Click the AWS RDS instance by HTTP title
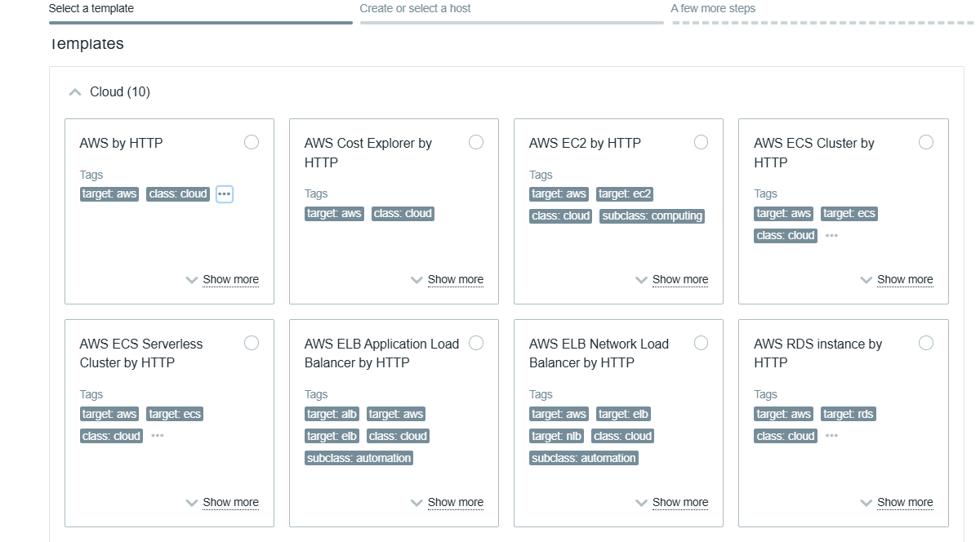Image resolution: width=980 pixels, height=542 pixels. pyautogui.click(x=817, y=353)
